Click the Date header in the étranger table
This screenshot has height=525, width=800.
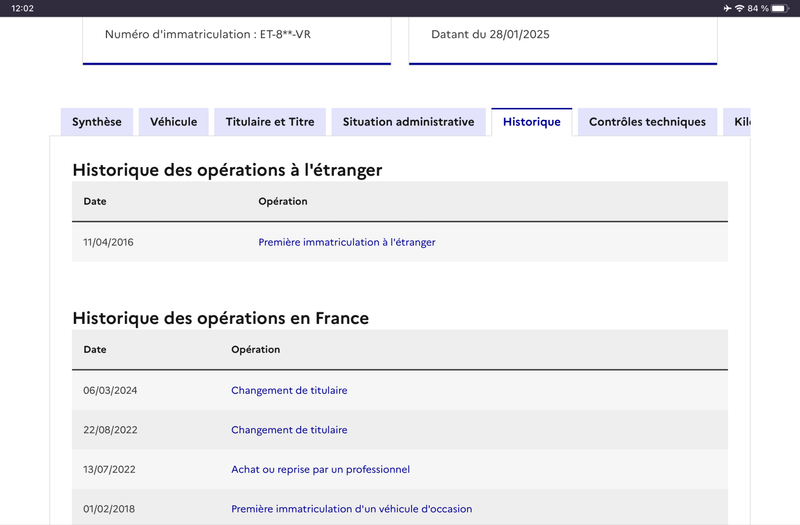click(x=95, y=202)
